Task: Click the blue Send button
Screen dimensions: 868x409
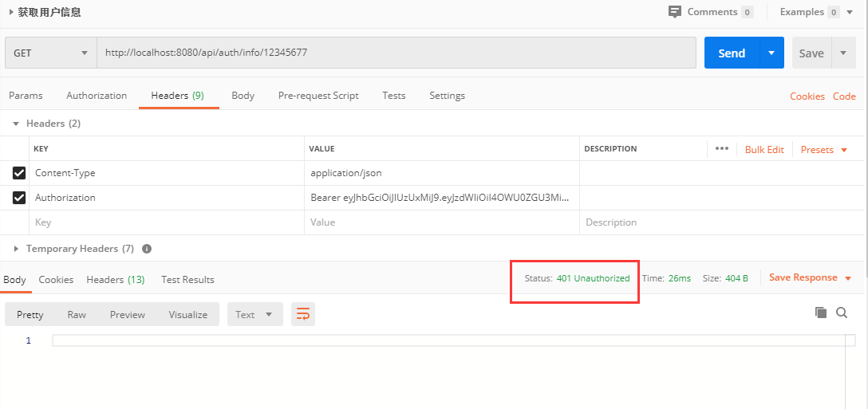Action: 732,53
